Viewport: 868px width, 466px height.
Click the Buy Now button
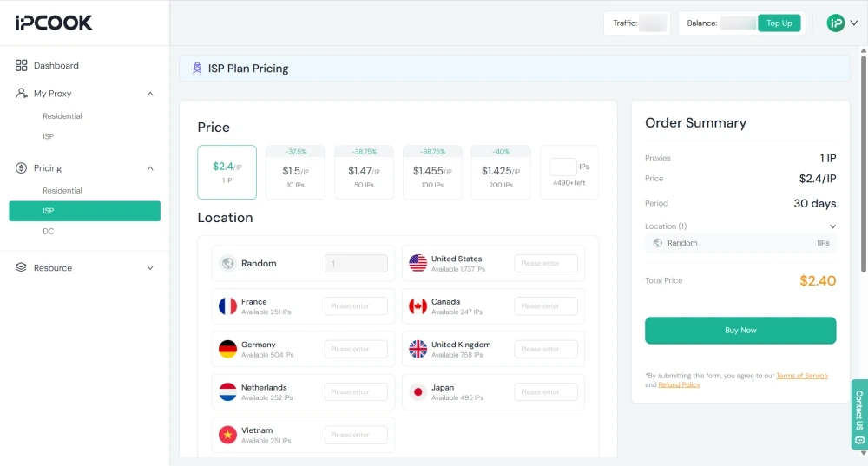[740, 331]
